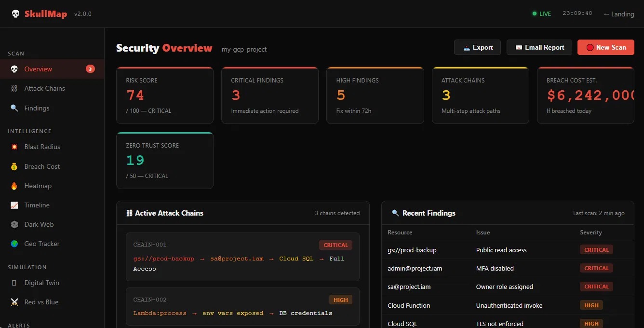Screen dimensions: 644x328
Task: Select the CHAIN-002 attack chain card
Action: point(243,306)
